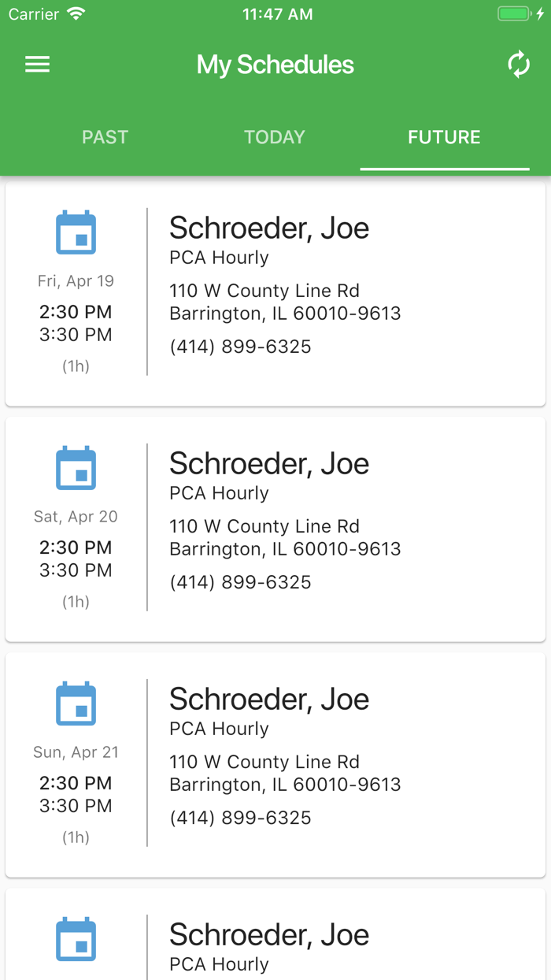Tap Schroeder, Joe name on Sunday's appointment

(x=269, y=699)
